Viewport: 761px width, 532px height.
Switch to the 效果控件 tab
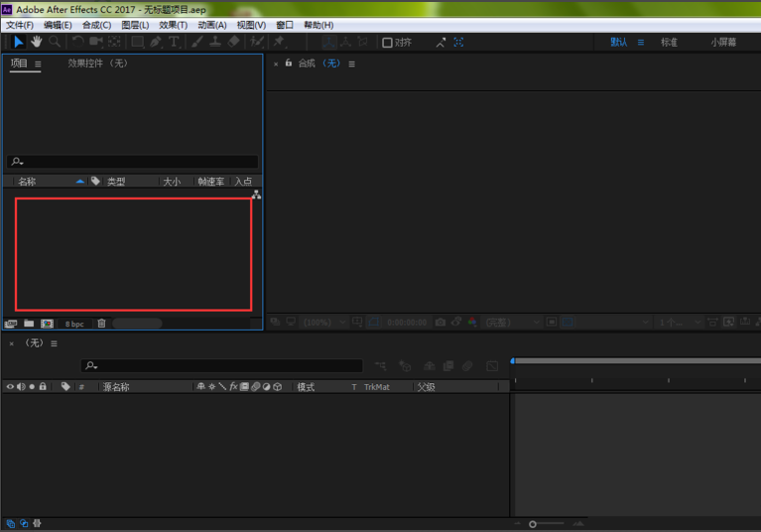click(x=97, y=64)
